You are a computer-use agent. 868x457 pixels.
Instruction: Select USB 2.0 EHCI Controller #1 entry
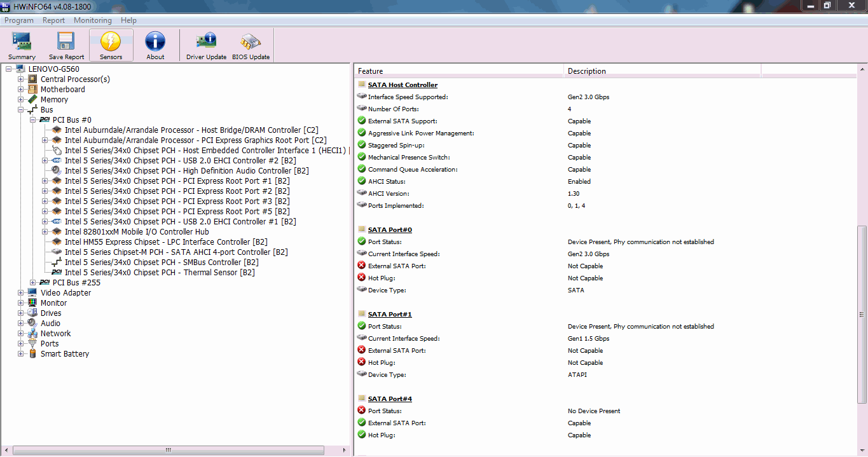click(x=181, y=222)
